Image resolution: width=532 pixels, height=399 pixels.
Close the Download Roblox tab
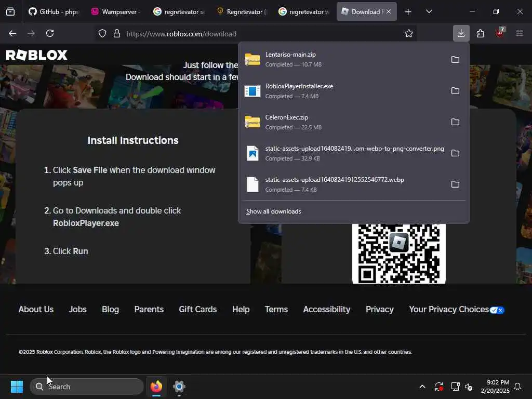click(389, 11)
